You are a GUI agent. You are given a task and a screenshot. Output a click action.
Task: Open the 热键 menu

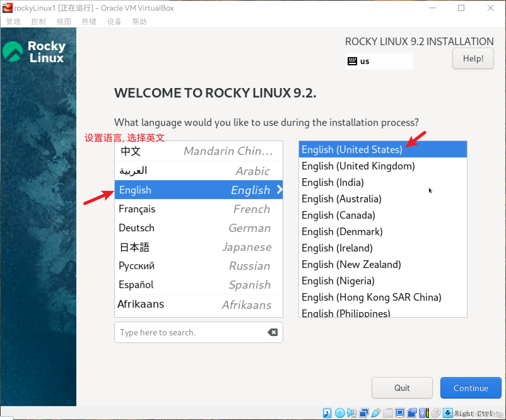89,21
